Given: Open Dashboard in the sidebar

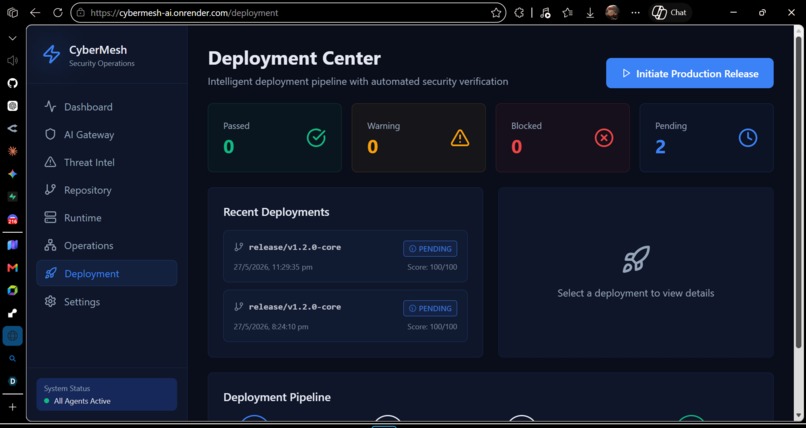Looking at the screenshot, I should click(x=106, y=107).
